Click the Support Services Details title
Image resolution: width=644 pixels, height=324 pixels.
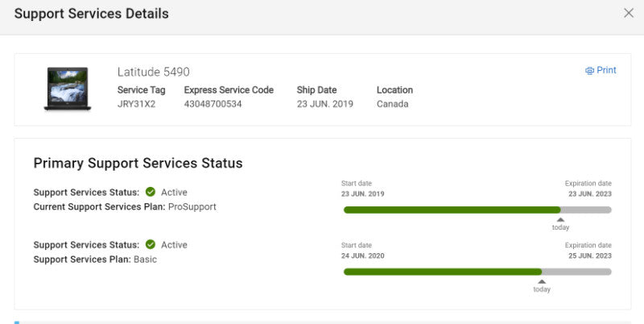(x=92, y=14)
